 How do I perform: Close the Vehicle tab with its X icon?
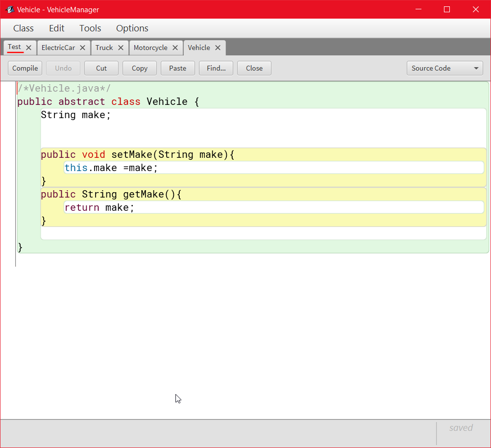pos(217,48)
